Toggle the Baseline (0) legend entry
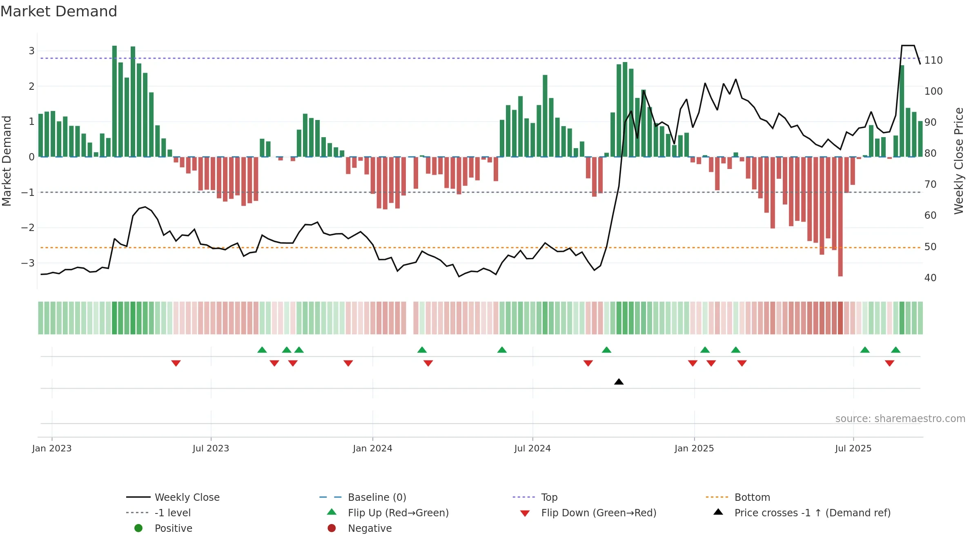This screenshot has height=551, width=980. pyautogui.click(x=363, y=497)
